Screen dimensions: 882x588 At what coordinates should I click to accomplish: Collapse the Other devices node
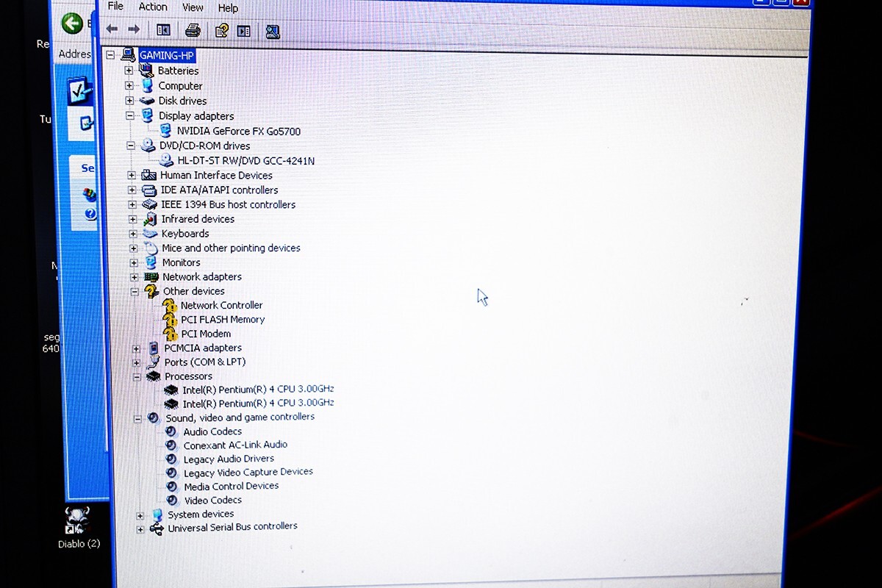135,291
